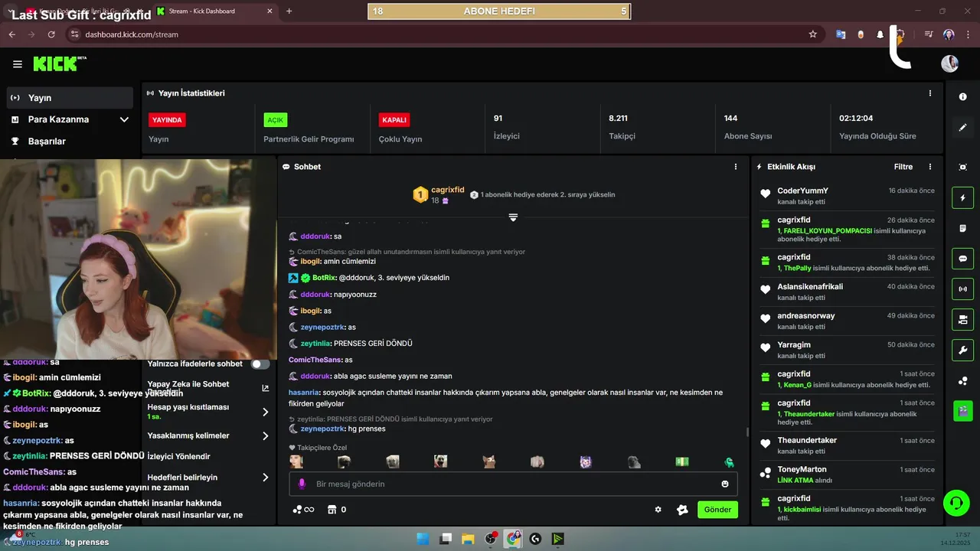Open the green headset support button
980x551 pixels.
(955, 503)
